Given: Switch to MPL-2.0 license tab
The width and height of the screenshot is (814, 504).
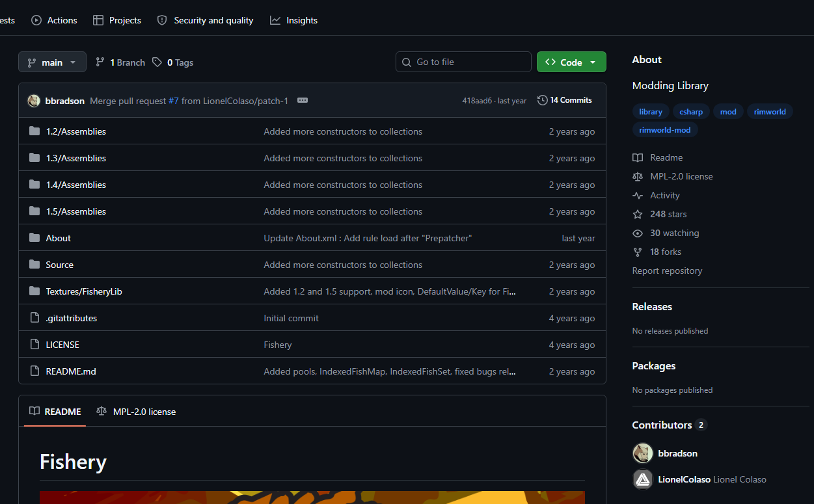Looking at the screenshot, I should [x=136, y=412].
